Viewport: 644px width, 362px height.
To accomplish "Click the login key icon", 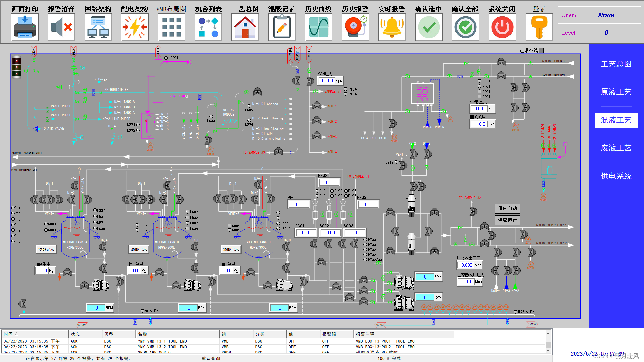I will coord(539,27).
